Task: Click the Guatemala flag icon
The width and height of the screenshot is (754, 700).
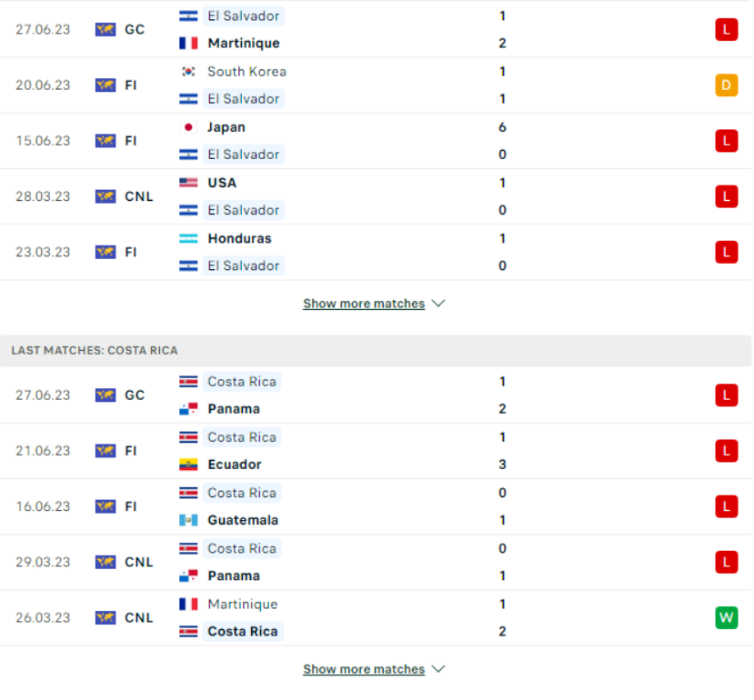Action: click(x=188, y=520)
